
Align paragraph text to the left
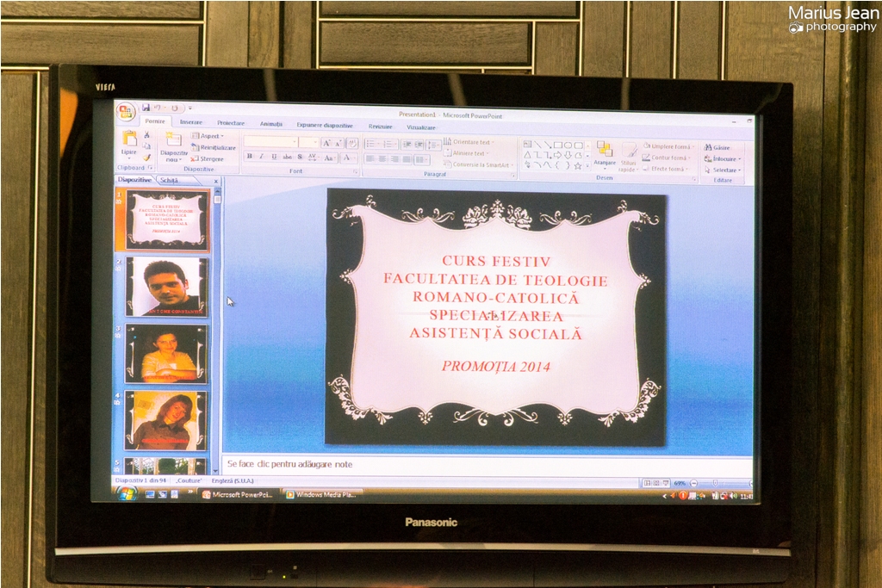(370, 159)
